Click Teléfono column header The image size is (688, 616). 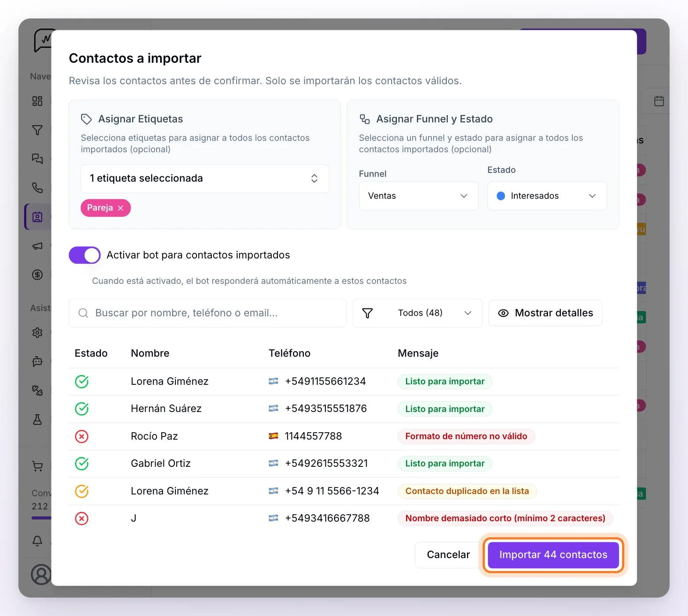(x=289, y=353)
